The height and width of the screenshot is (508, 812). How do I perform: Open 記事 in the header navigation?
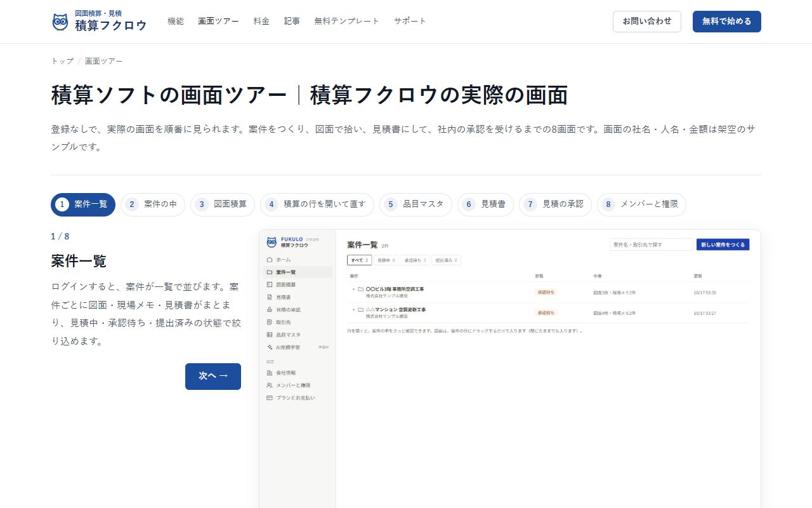click(x=292, y=21)
